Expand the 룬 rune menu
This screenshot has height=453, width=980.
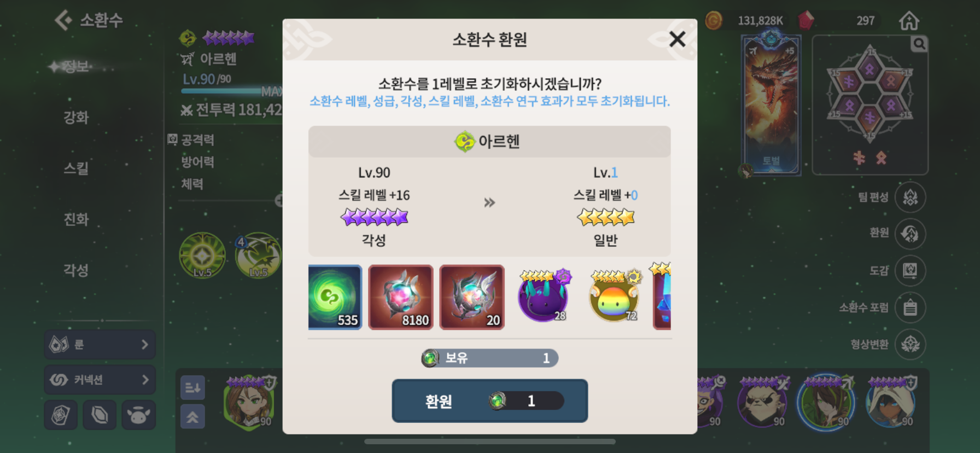[100, 344]
